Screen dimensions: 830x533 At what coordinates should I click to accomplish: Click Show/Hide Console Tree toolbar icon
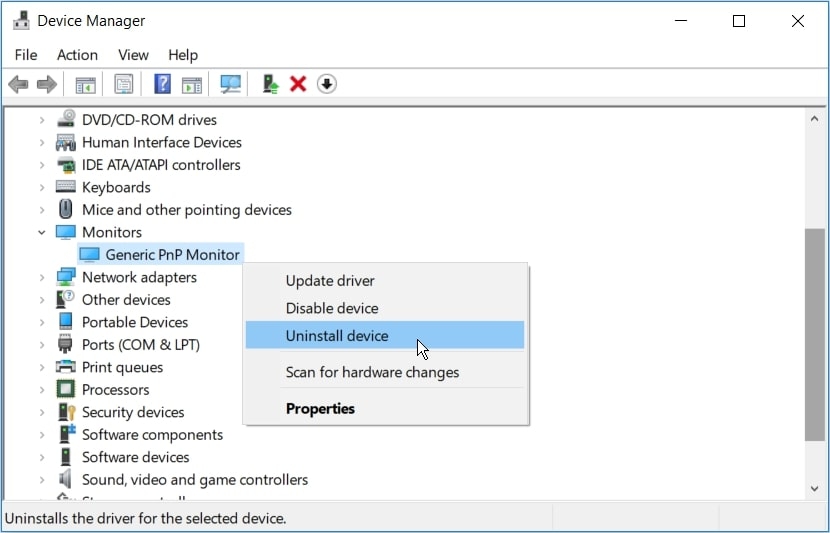tap(85, 84)
